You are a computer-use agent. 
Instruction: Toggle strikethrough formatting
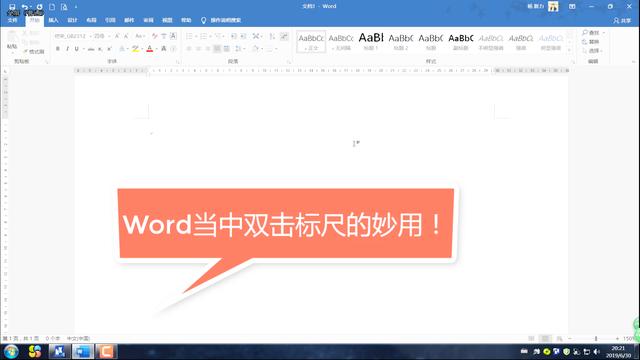click(x=91, y=49)
